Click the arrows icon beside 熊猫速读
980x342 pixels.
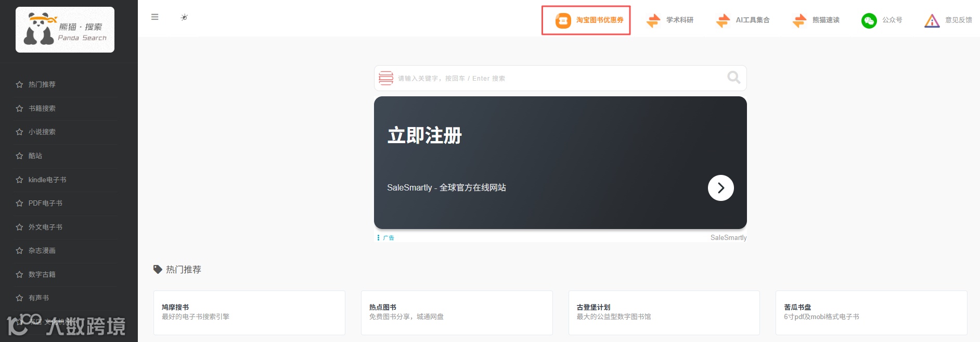point(799,20)
